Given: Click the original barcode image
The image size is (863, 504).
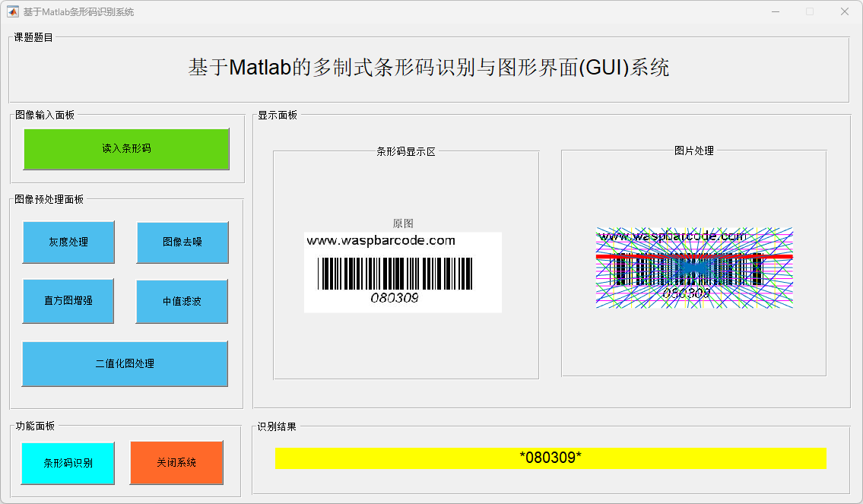Looking at the screenshot, I should click(402, 272).
